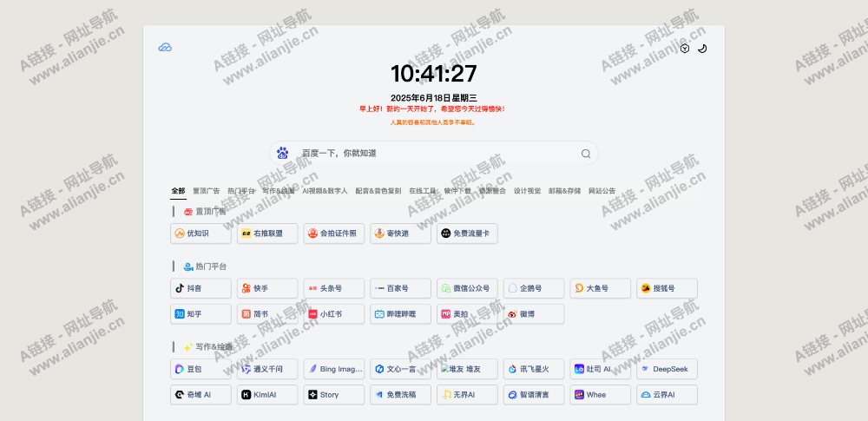Switch to 热门平台 tab

[241, 191]
